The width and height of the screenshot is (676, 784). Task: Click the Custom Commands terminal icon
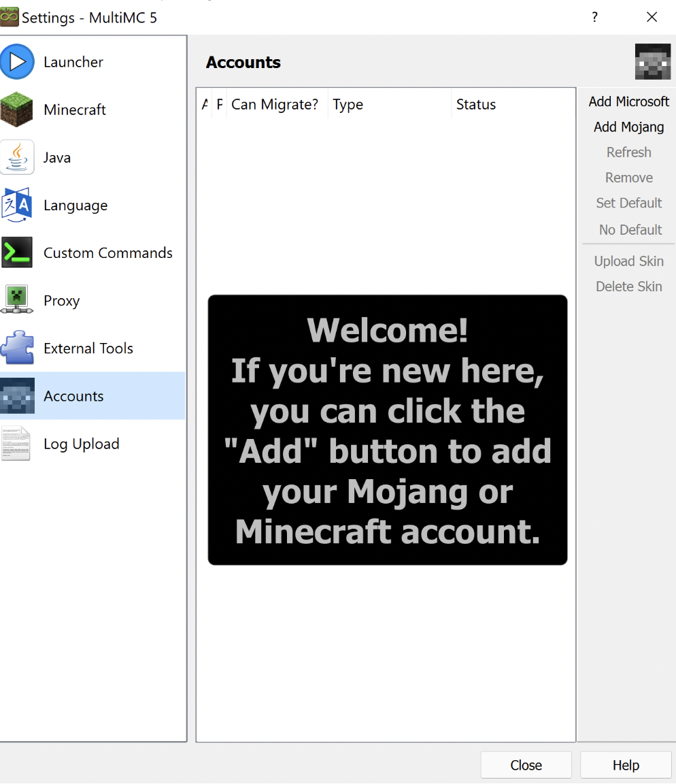tap(17, 252)
